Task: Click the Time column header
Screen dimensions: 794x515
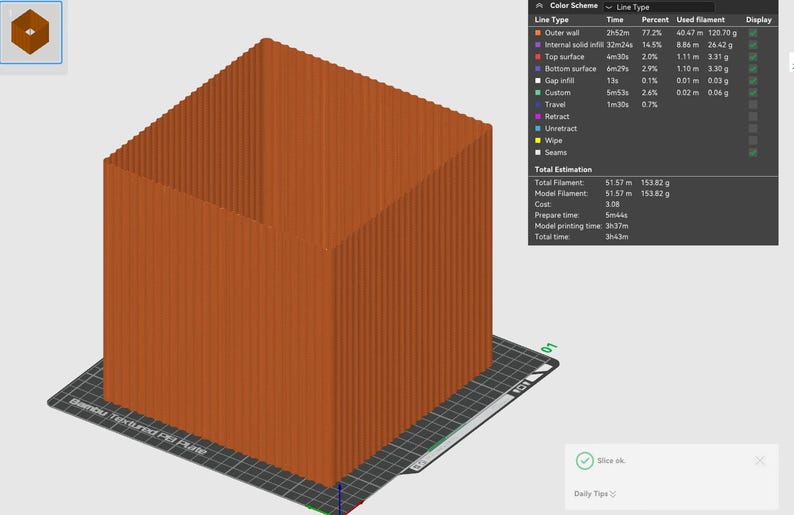Action: 615,20
